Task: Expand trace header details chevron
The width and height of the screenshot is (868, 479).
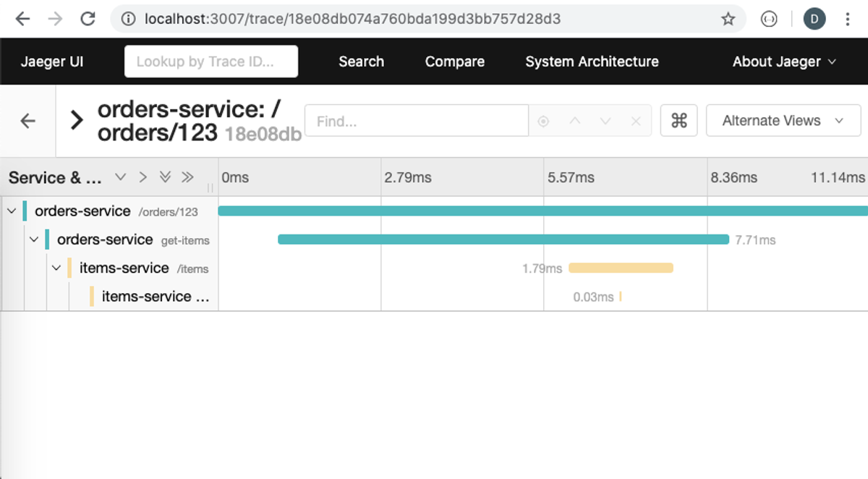Action: pos(76,121)
